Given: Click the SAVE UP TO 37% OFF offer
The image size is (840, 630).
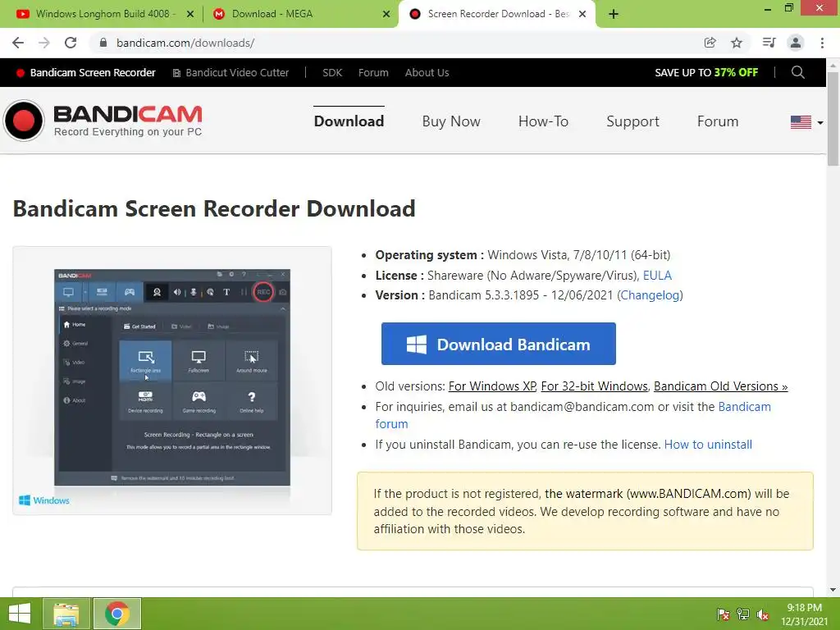Looking at the screenshot, I should 706,72.
